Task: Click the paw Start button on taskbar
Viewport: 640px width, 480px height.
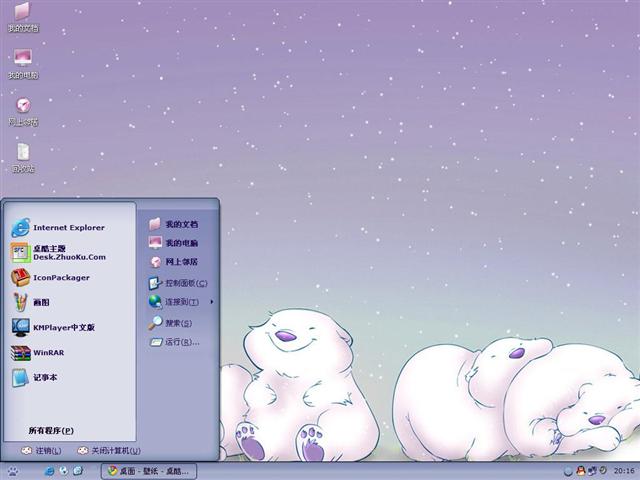Action: (13, 471)
